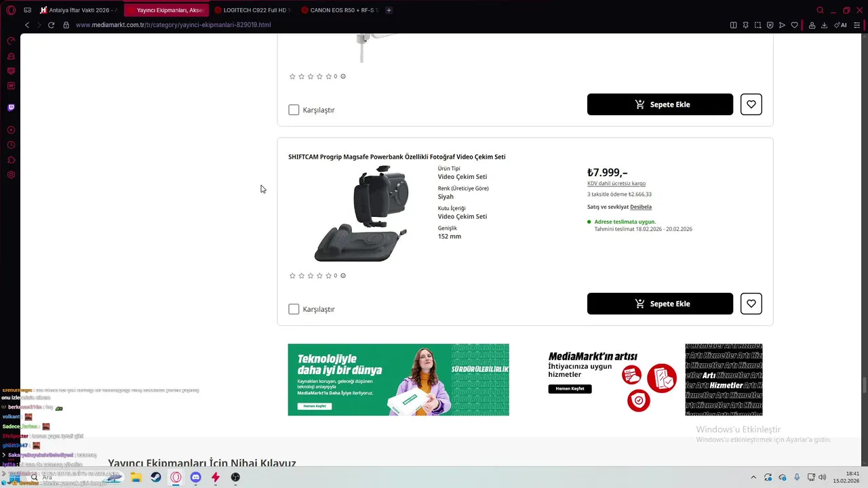Click the ₺7.999,- price text
This screenshot has width=868, height=488.
[607, 172]
